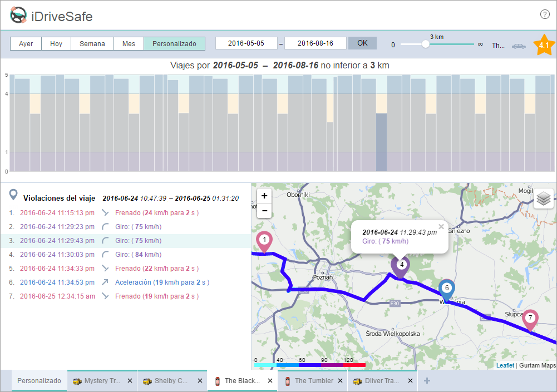Zoom out on the map
557x392 pixels.
(264, 211)
